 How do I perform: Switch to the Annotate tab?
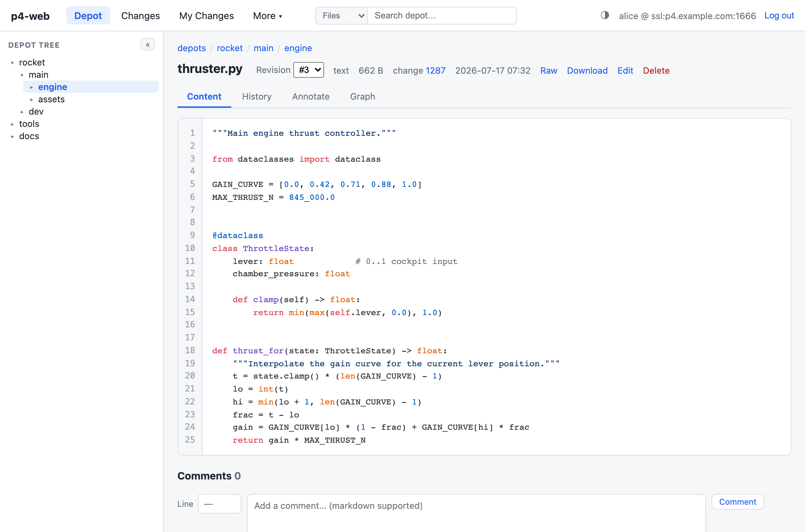[311, 97]
